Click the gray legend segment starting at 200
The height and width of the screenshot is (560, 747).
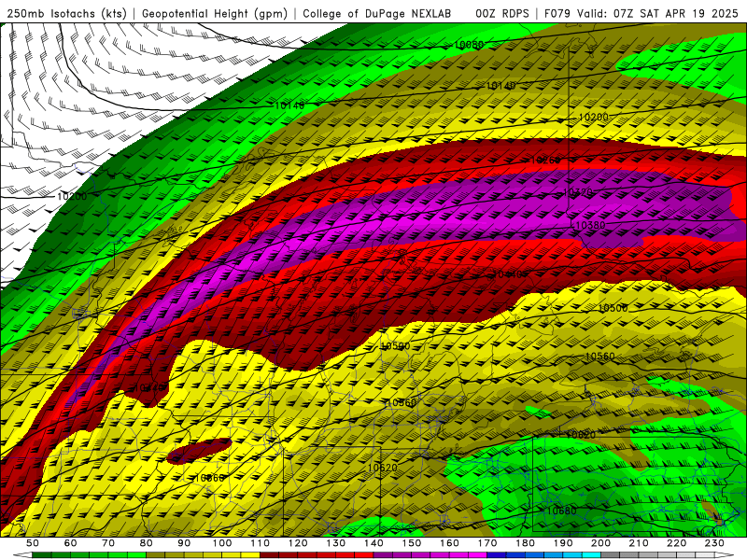611,555
